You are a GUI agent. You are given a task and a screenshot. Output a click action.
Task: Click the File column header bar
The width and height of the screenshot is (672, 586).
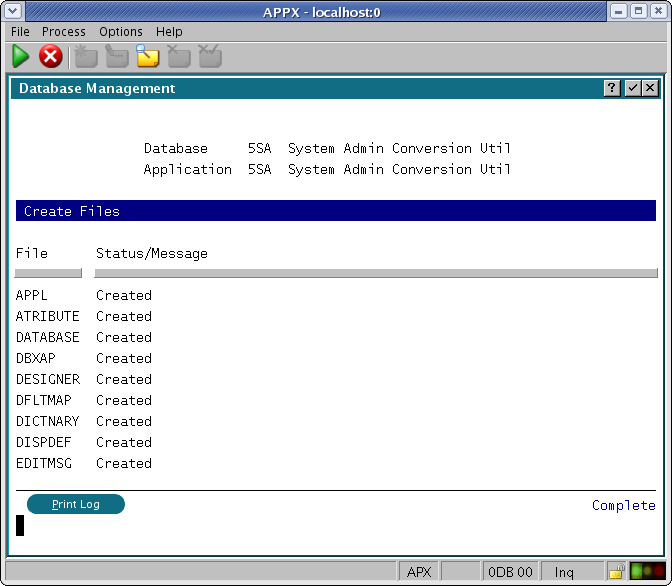[x=48, y=272]
